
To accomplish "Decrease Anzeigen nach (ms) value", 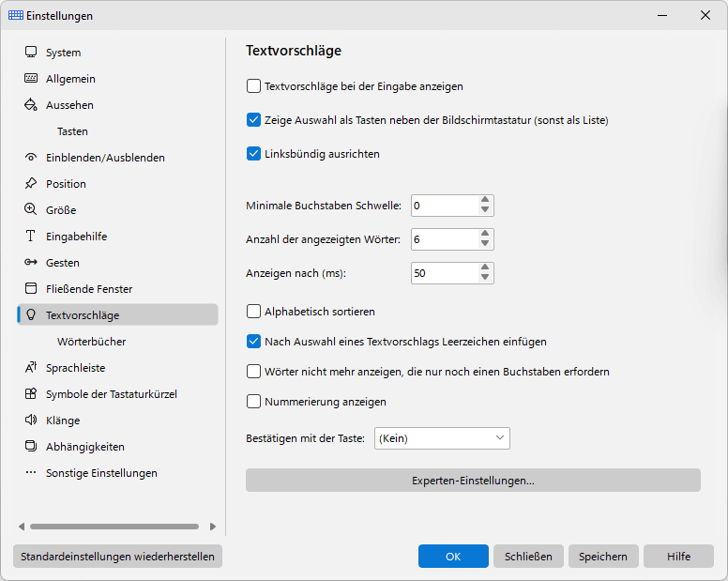I will [x=485, y=277].
